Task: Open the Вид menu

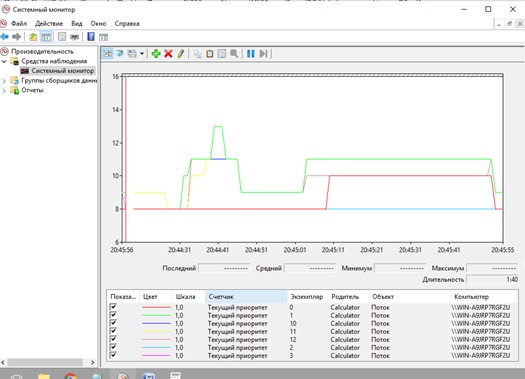Action: (x=77, y=23)
